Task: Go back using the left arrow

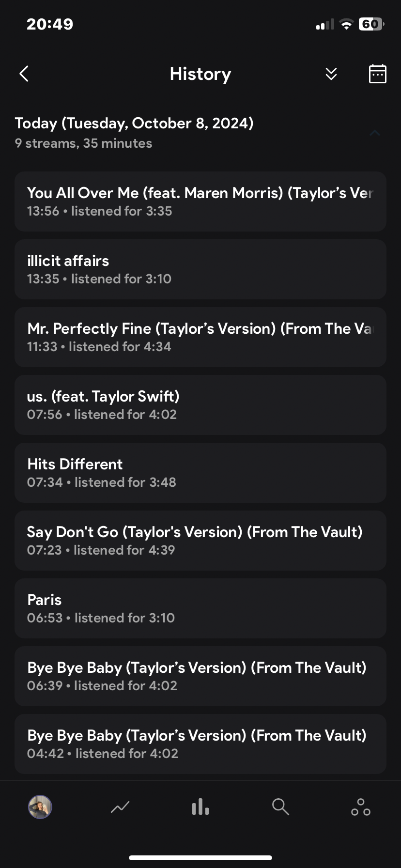Action: pyautogui.click(x=24, y=74)
